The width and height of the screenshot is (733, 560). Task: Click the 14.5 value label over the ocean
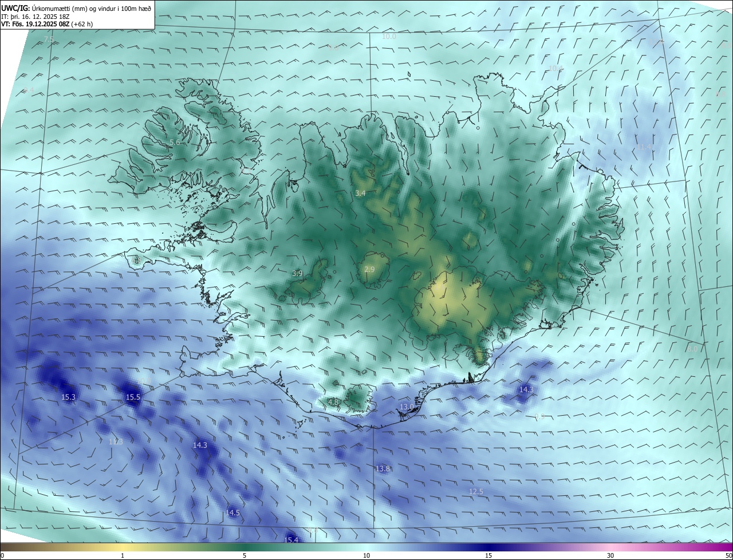coord(232,513)
